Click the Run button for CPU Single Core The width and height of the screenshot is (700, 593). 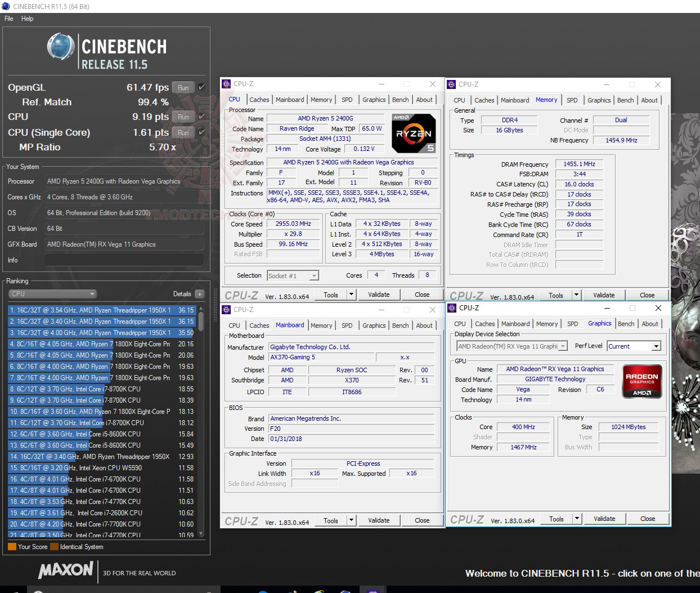[x=183, y=133]
